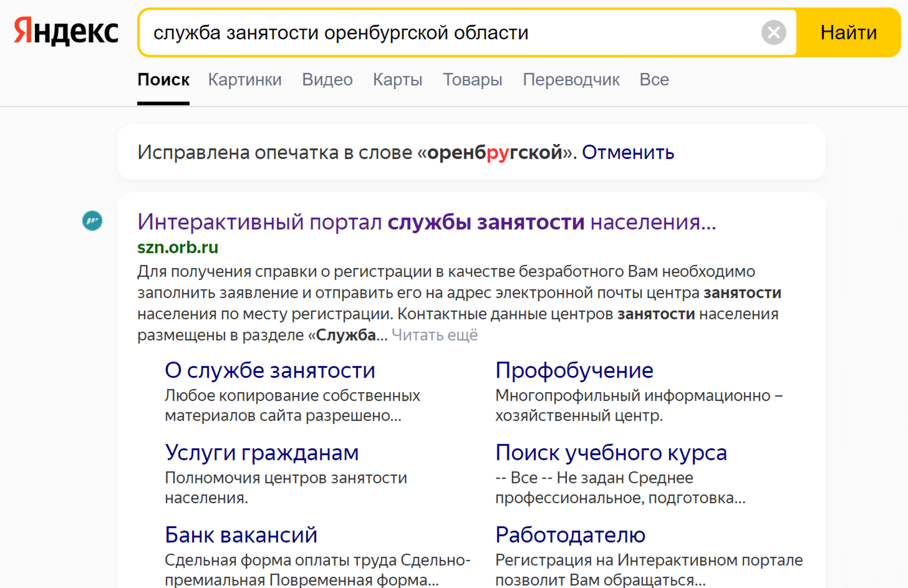Click Отменить to undo typo correction
908x588 pixels.
(628, 152)
